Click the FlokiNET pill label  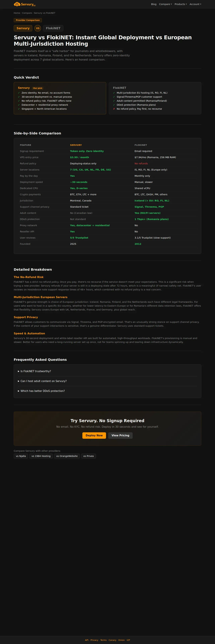coord(53,28)
